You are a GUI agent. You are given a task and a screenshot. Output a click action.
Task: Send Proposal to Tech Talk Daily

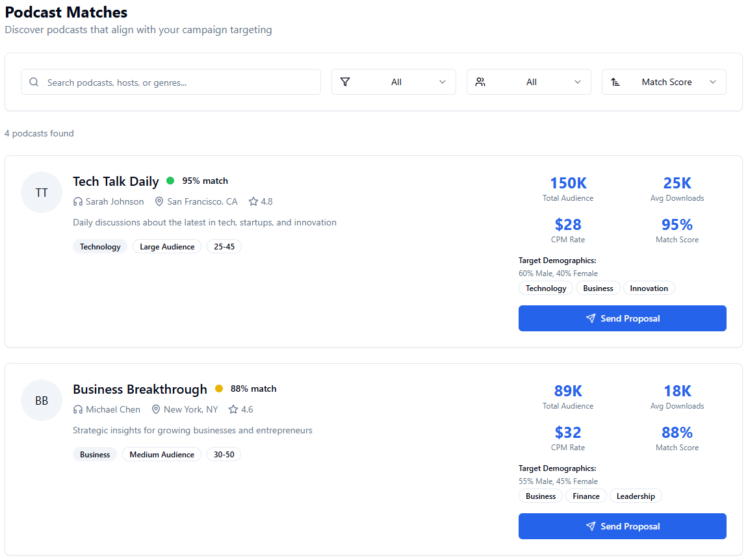click(x=622, y=318)
